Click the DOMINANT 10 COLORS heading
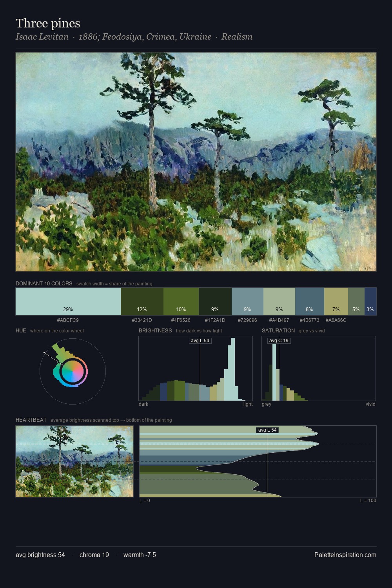Image resolution: width=392 pixels, height=588 pixels. (x=44, y=283)
